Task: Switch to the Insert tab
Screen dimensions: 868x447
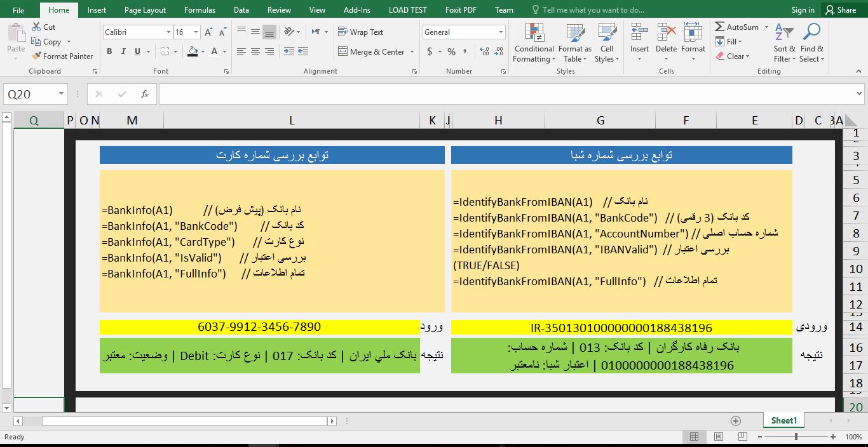Action: (97, 10)
